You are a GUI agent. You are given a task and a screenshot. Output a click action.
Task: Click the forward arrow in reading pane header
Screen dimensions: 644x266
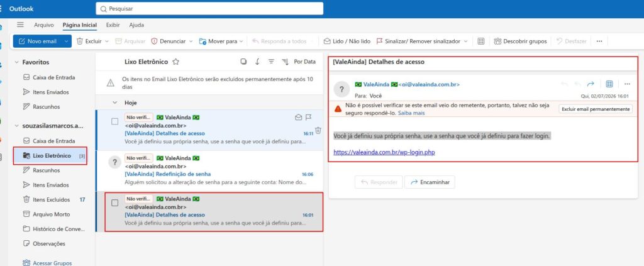click(591, 84)
